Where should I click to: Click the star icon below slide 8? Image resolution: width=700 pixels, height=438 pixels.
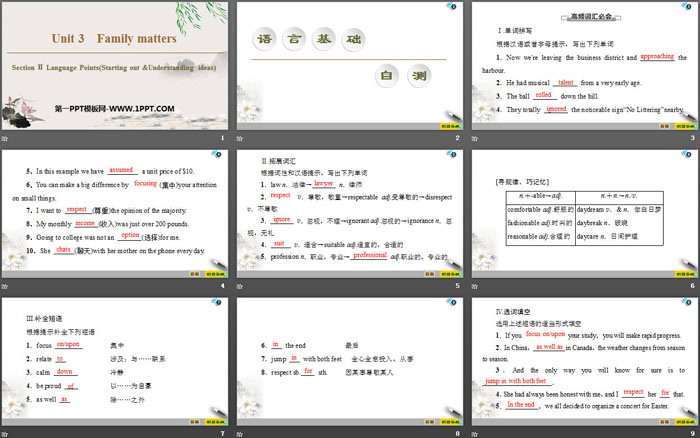pyautogui.click(x=240, y=434)
